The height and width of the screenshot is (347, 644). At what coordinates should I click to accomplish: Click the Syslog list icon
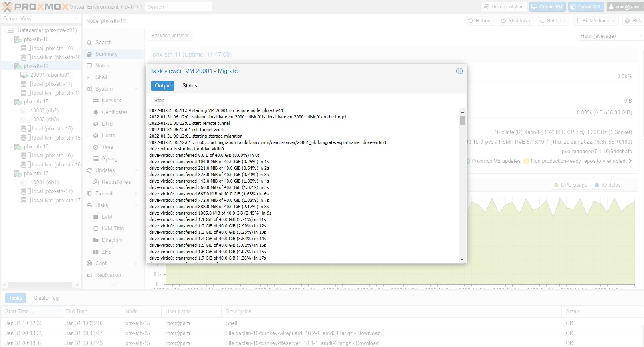coord(96,159)
